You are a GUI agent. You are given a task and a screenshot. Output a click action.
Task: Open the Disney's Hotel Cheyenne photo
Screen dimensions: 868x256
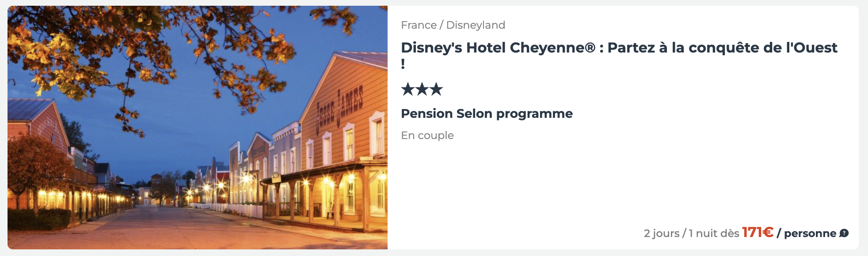[198, 128]
